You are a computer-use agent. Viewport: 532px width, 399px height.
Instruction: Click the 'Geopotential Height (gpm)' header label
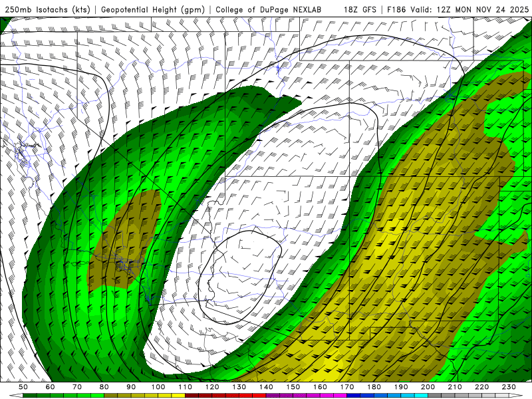click(x=153, y=10)
